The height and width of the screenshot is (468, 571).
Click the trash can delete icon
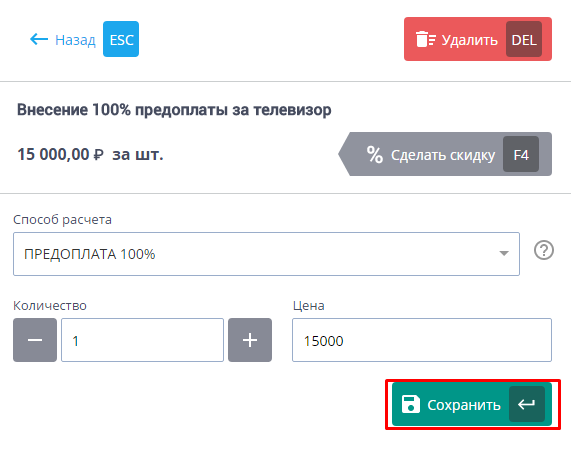[426, 39]
